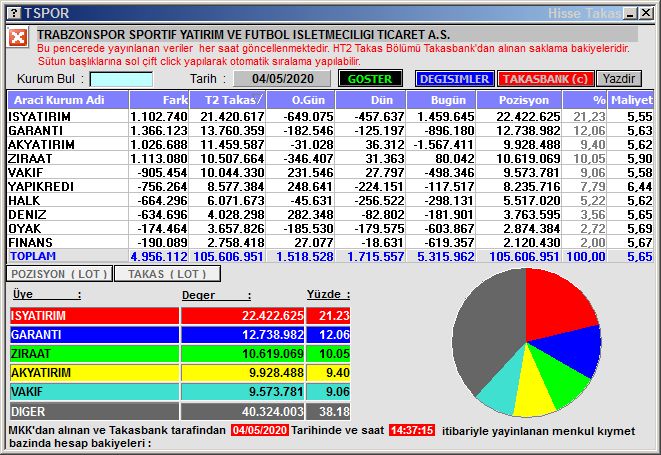Image resolution: width=661 pixels, height=455 pixels.
Task: Select the FINANS row in table
Action: 330,242
